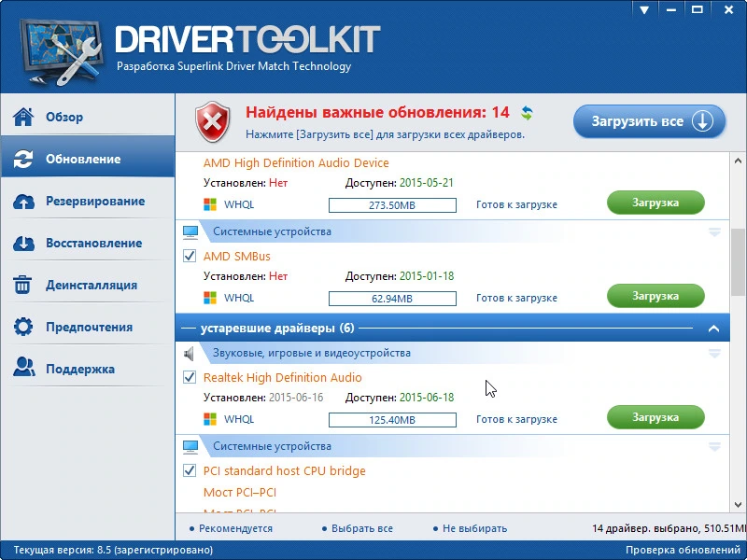
Task: Open the Обзор tab
Action: pyautogui.click(x=88, y=117)
